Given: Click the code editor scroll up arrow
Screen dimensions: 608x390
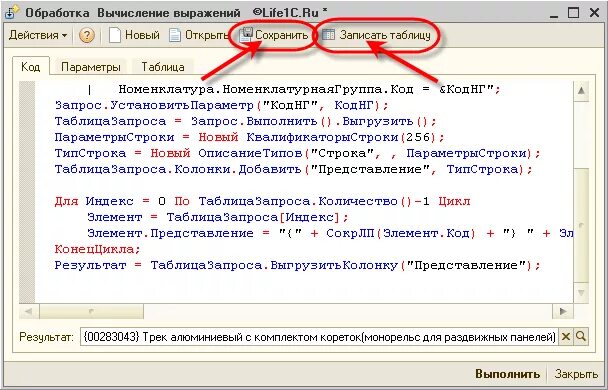Looking at the screenshot, I should [581, 91].
